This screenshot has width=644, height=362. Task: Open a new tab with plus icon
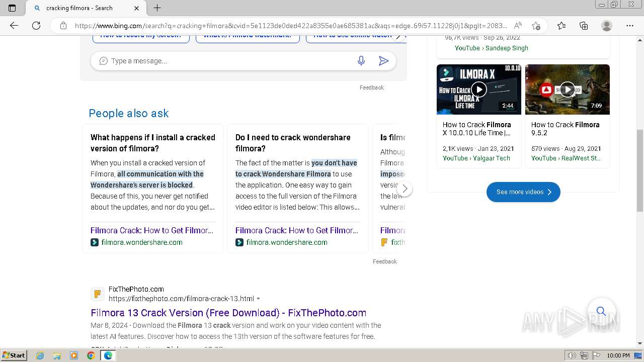[x=157, y=8]
